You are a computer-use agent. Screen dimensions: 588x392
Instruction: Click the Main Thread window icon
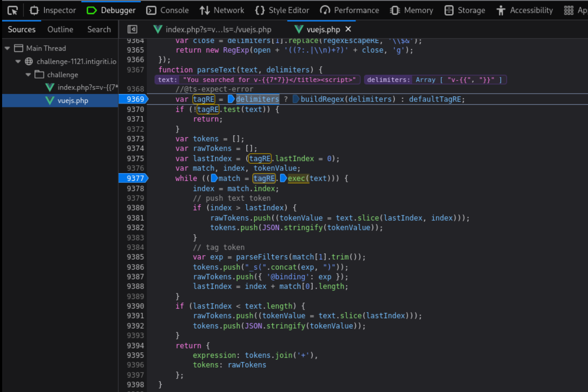tap(19, 48)
